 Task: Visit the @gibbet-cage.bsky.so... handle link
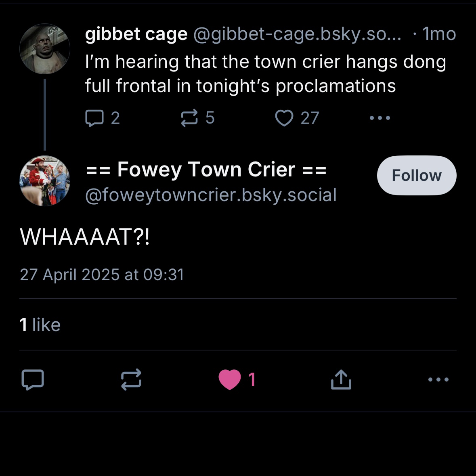[x=298, y=34]
